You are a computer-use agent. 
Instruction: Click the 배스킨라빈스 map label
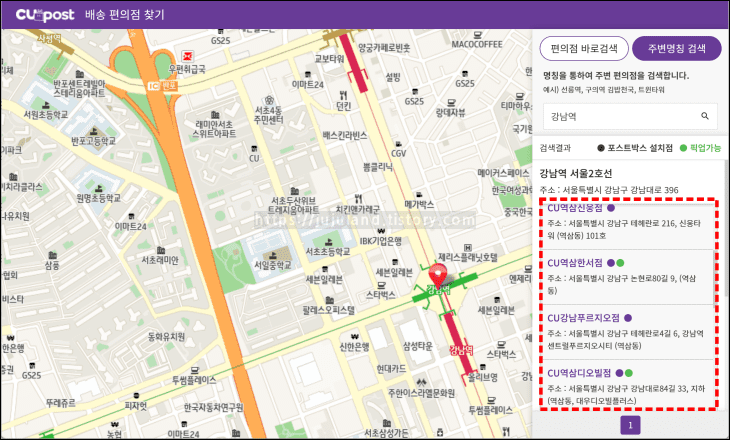coord(345,136)
